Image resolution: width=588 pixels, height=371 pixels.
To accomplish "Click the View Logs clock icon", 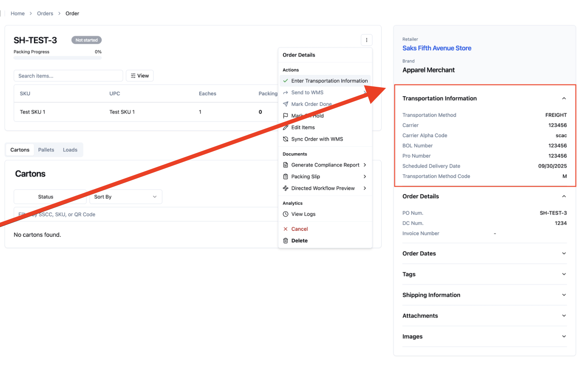I will coord(285,214).
